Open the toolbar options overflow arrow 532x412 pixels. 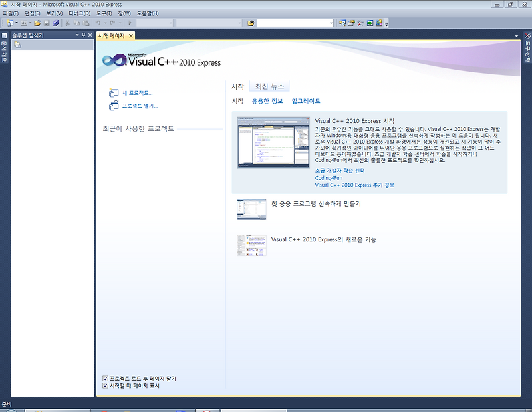(x=386, y=24)
